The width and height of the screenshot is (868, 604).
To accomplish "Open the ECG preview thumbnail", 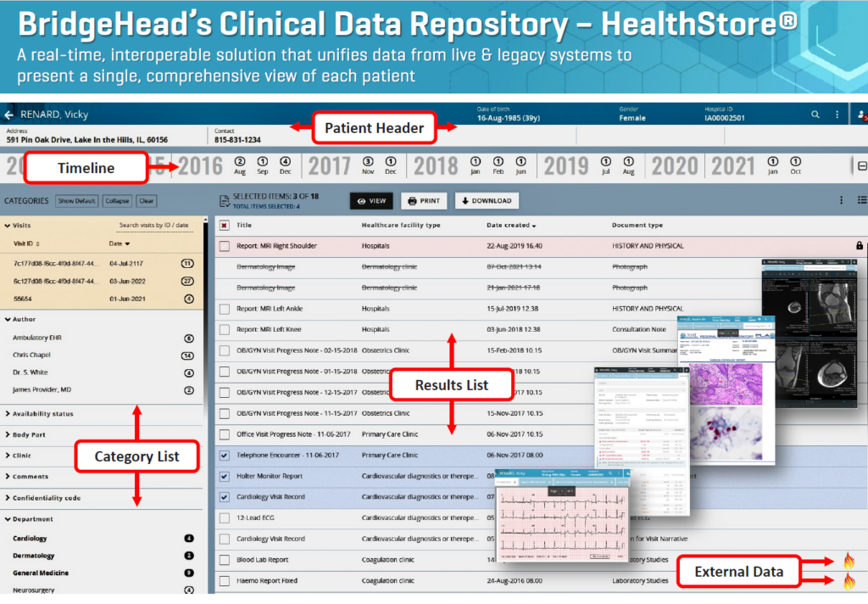I will (562, 515).
